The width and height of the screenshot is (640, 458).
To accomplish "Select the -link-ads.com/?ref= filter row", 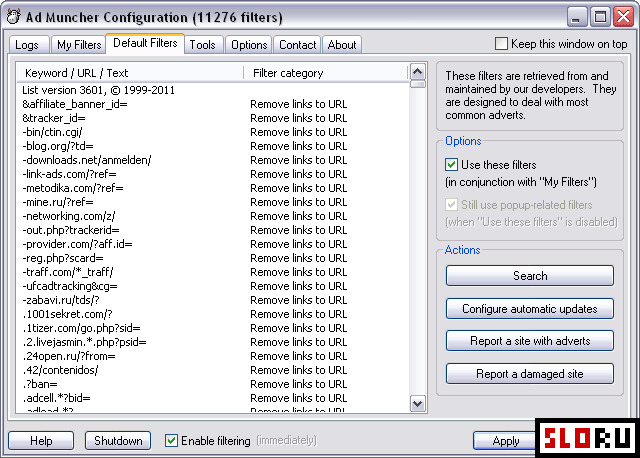I will pyautogui.click(x=212, y=174).
